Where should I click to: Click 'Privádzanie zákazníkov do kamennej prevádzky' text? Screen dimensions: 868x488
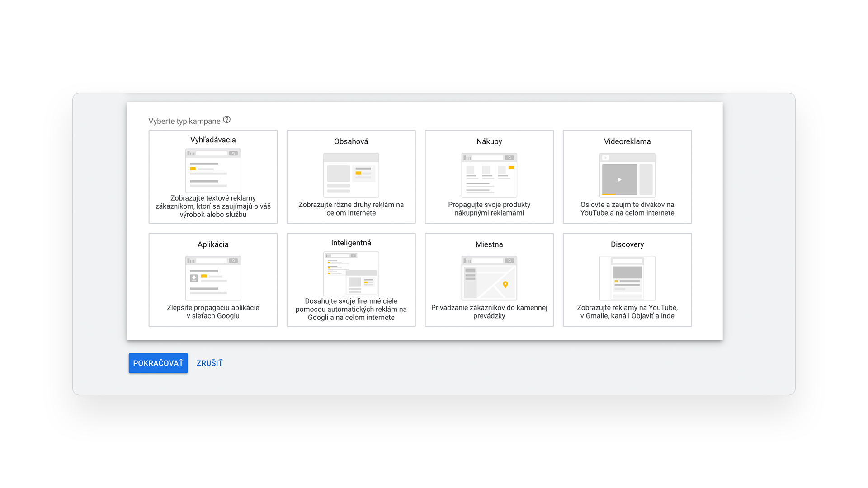(489, 312)
